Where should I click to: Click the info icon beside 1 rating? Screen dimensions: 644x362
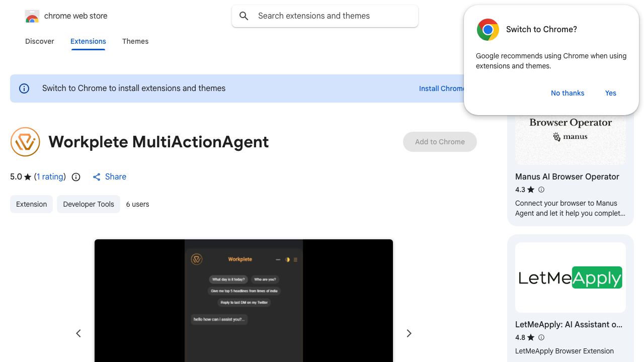tap(76, 177)
